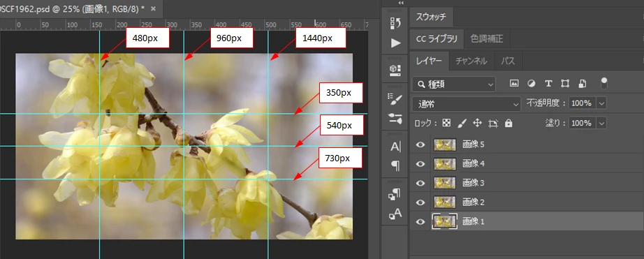Open the History panel icon
The width and height of the screenshot is (644, 259).
click(x=395, y=24)
